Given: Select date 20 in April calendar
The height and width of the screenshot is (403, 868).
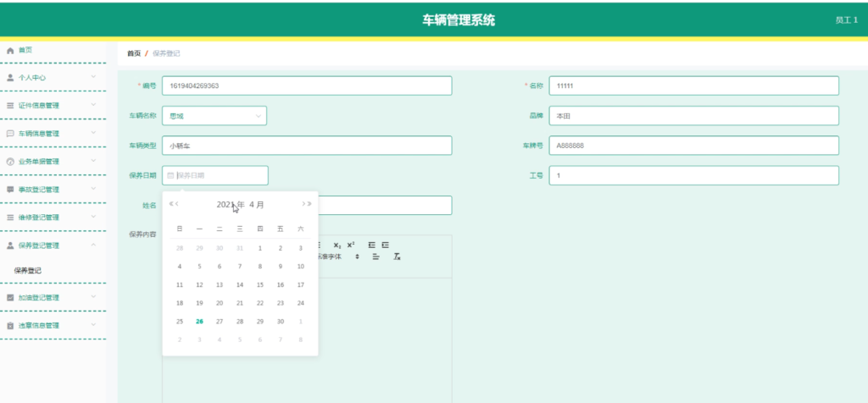Looking at the screenshot, I should tap(220, 303).
